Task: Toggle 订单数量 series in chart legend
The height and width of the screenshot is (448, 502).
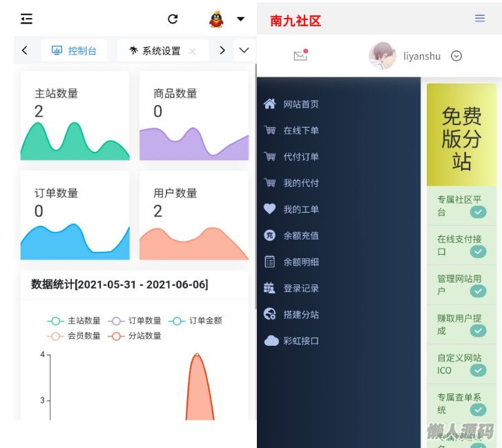Action: 135,320
